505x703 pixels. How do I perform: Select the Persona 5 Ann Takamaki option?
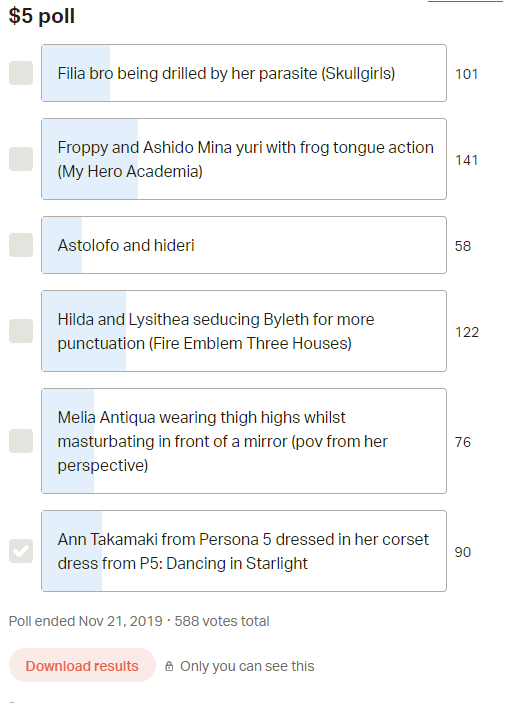(244, 551)
